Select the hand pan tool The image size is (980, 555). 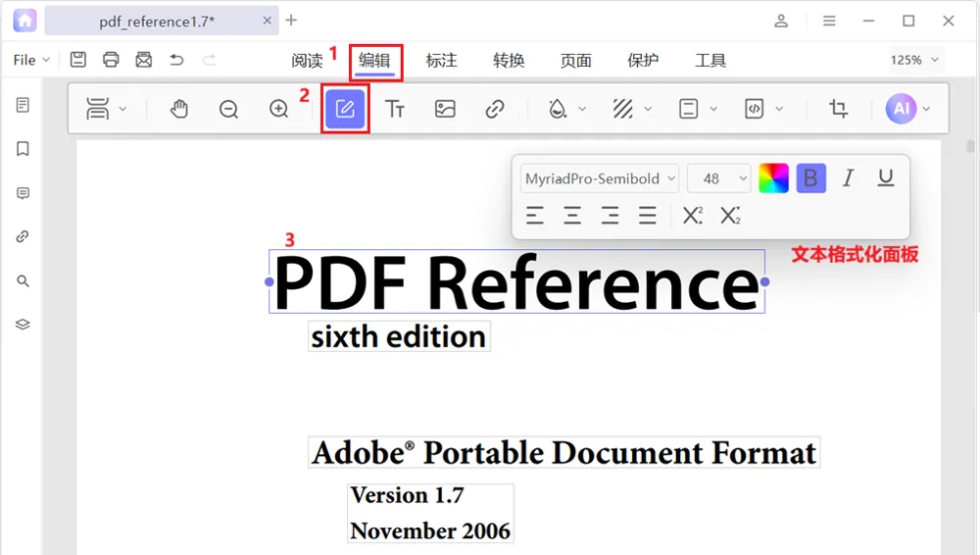pyautogui.click(x=179, y=109)
